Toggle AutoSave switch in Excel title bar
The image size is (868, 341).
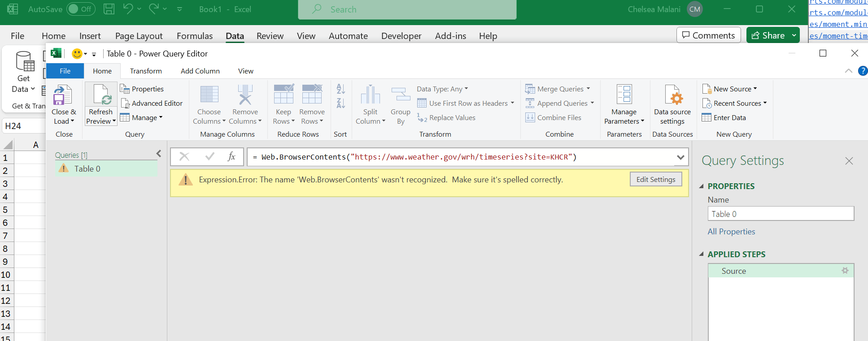click(81, 9)
